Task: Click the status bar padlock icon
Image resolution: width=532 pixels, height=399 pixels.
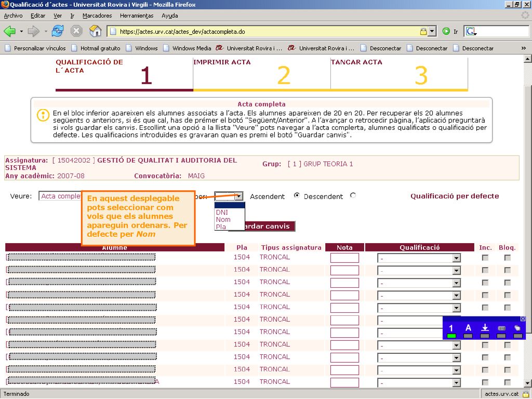Action: click(526, 394)
